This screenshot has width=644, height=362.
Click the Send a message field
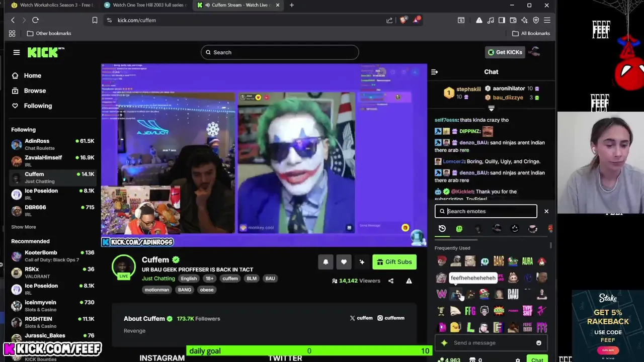click(491, 343)
